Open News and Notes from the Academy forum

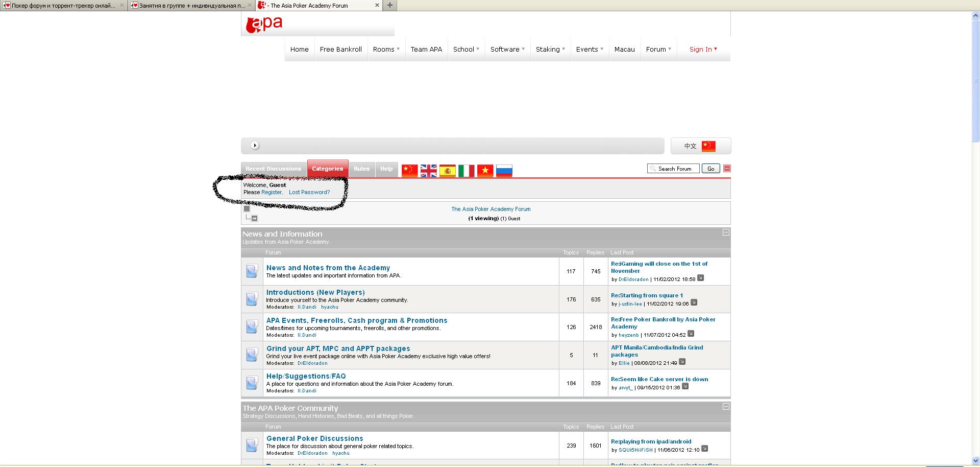[328, 268]
